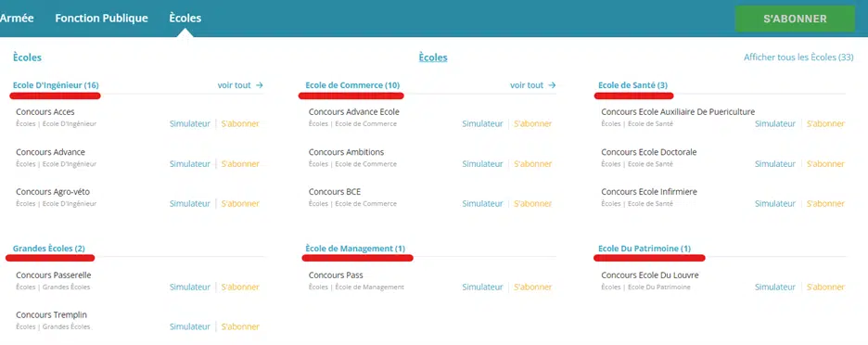Open Concours Agro-véto entry
This screenshot has width=868, height=345.
[x=53, y=192]
